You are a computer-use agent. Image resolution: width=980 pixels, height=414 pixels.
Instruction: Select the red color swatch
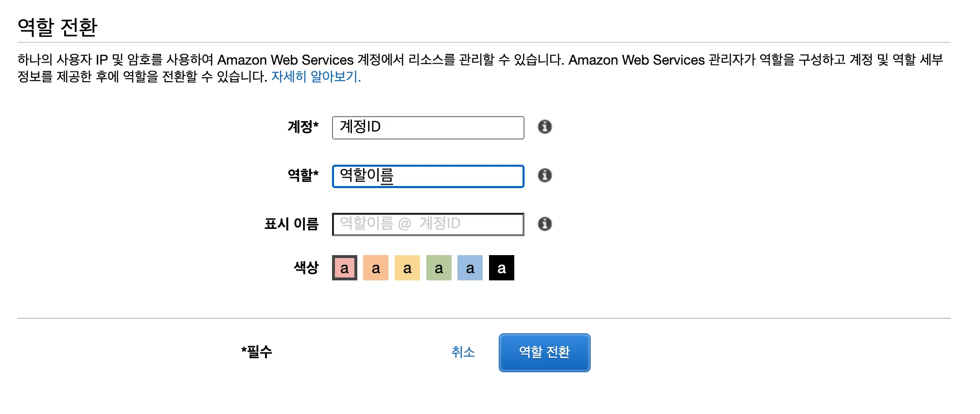(345, 268)
